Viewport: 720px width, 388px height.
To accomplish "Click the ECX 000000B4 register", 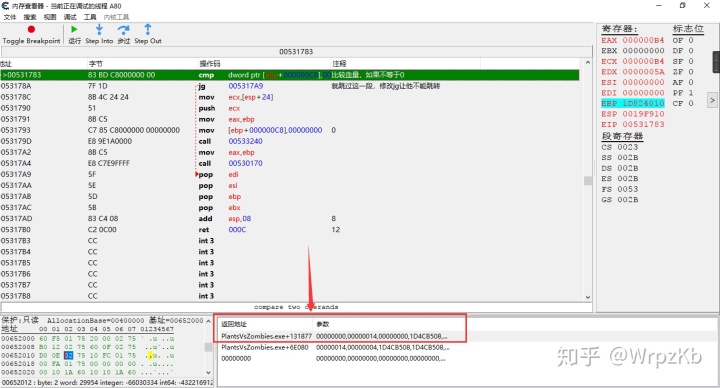I will (633, 61).
